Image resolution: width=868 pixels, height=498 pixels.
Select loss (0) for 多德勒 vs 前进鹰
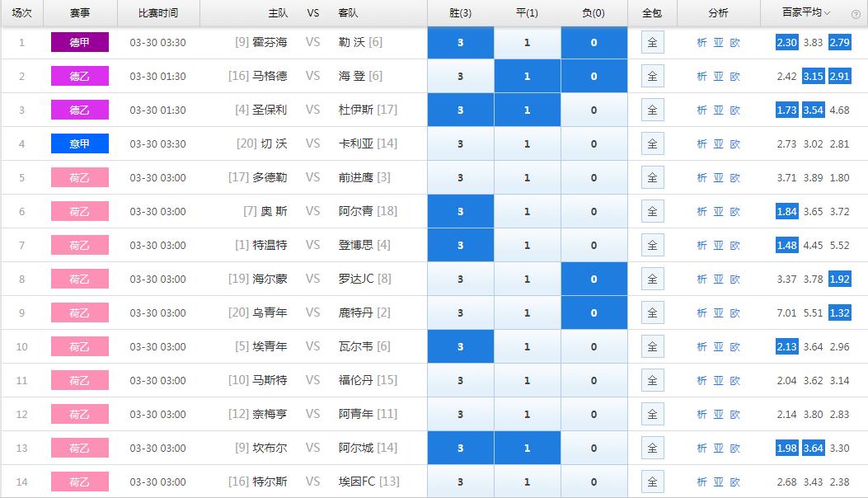point(594,178)
